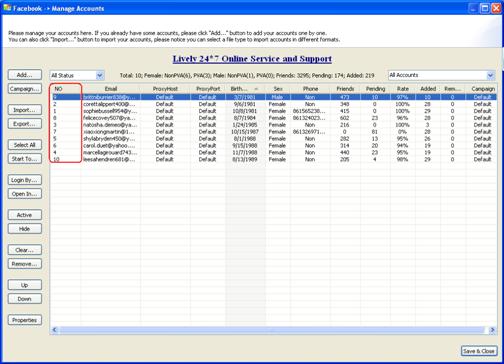The image size is (504, 364).
Task: Select the carol.duet@yahoo... account row
Action: [x=273, y=146]
